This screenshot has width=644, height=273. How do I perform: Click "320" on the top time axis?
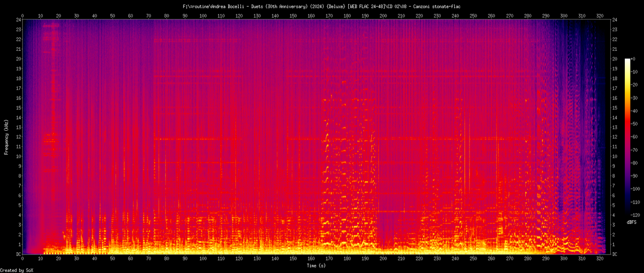pos(600,16)
